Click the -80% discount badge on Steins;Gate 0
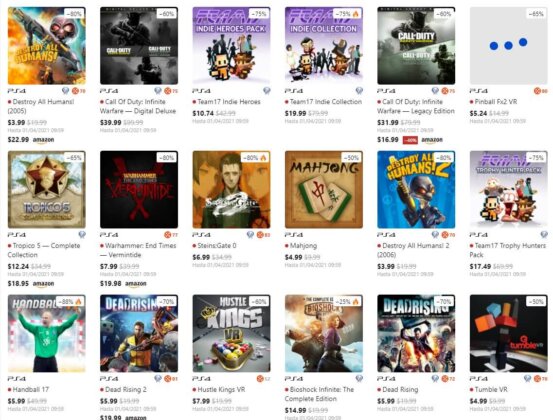Viewport: 553px width, 420px height. 255,158
